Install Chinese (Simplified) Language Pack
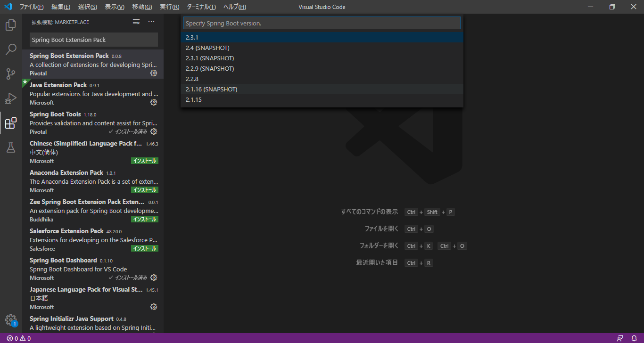The width and height of the screenshot is (644, 343). click(x=144, y=161)
